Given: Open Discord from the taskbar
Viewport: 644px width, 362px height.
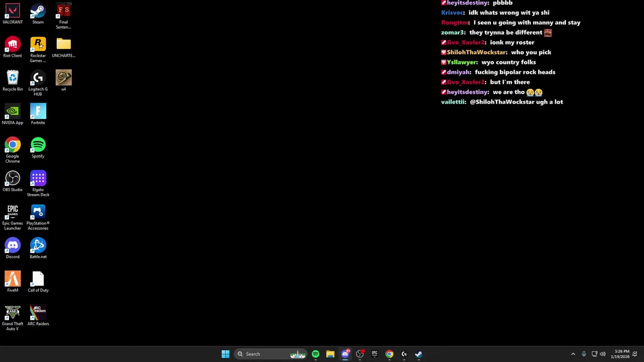Looking at the screenshot, I should [345, 354].
